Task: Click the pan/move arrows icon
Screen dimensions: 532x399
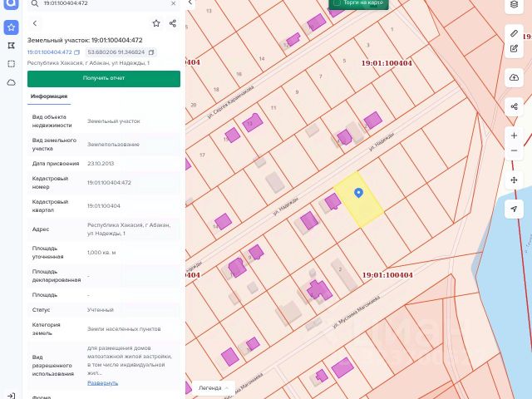Action: 514,180
